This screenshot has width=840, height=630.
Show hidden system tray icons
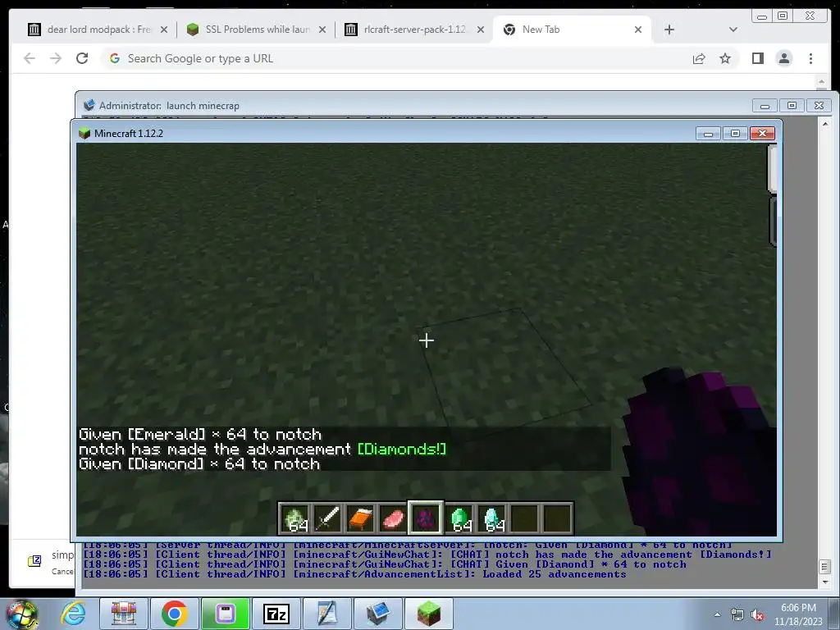[x=717, y=614]
